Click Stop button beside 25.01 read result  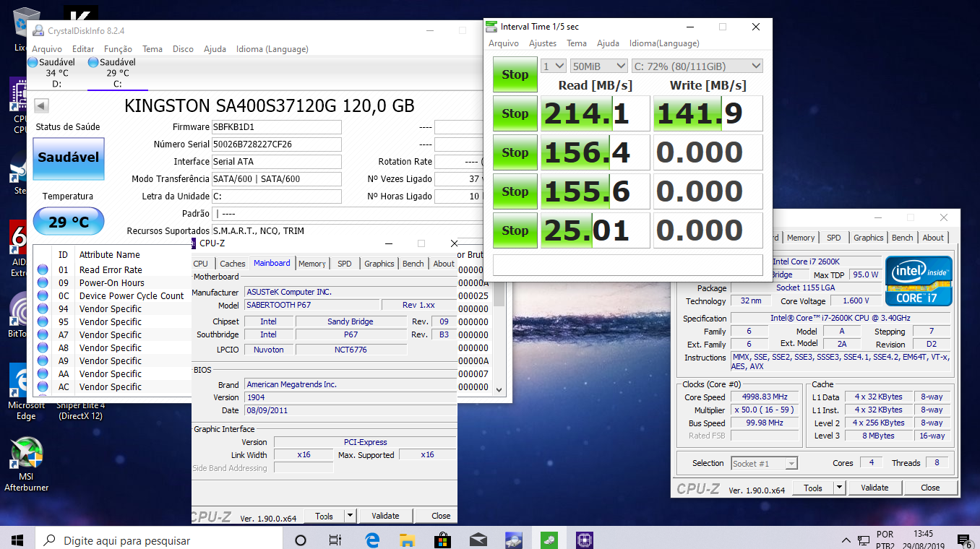point(515,230)
